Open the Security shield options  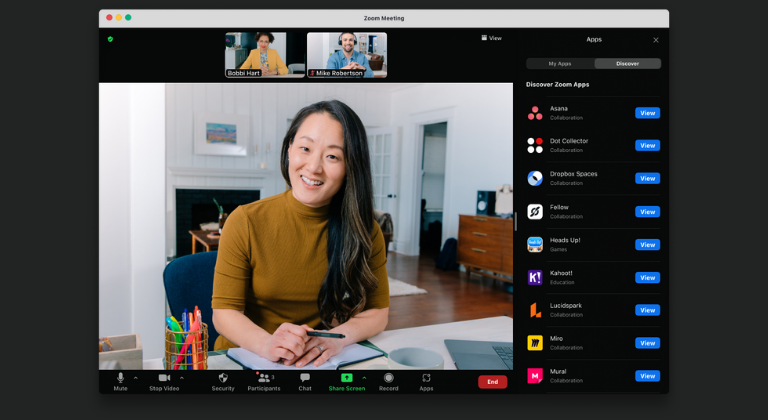pos(223,379)
